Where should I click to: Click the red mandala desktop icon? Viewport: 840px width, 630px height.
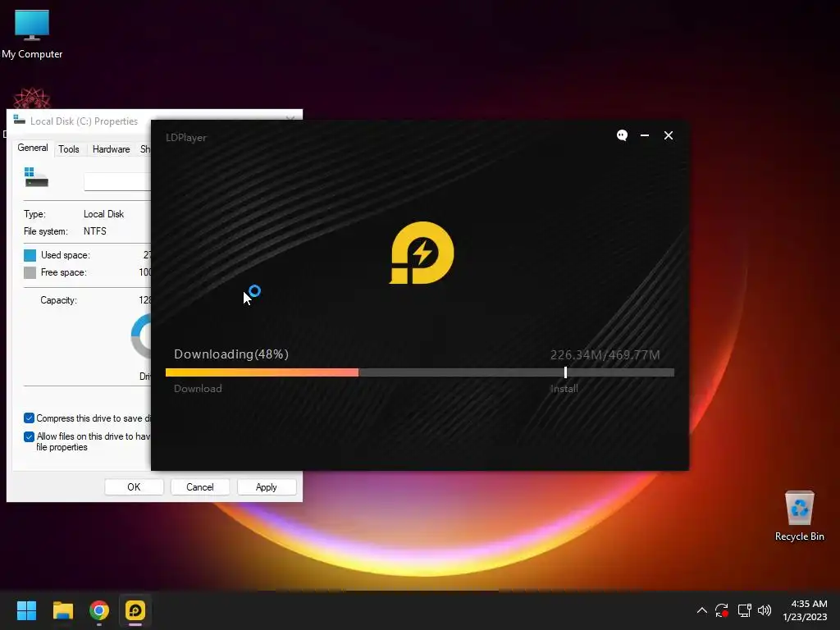coord(32,98)
